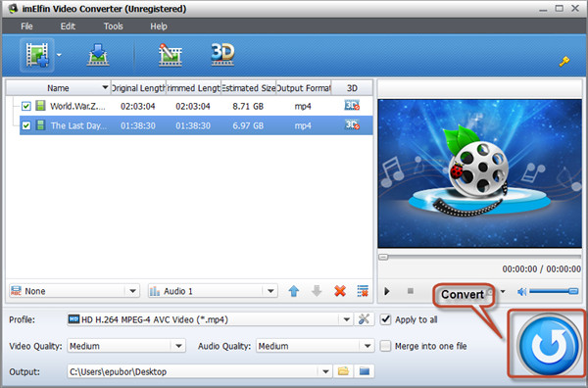Open the add video dropdown arrow
This screenshot has width=588, height=388.
(59, 55)
